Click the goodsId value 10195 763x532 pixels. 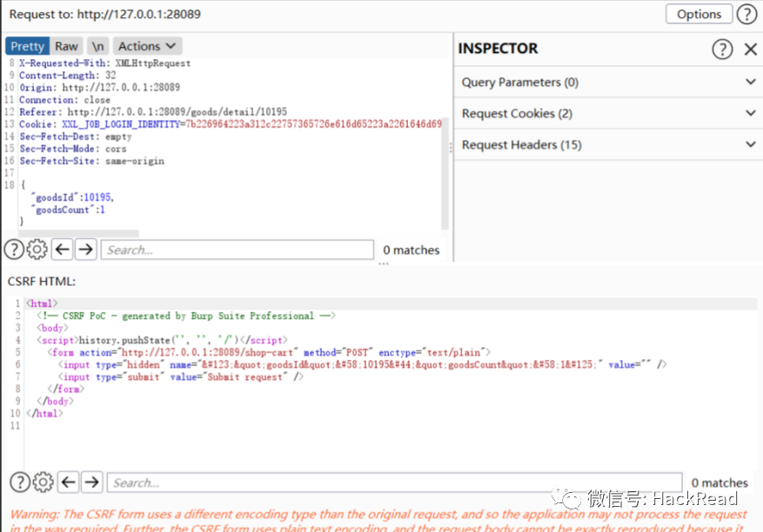97,197
